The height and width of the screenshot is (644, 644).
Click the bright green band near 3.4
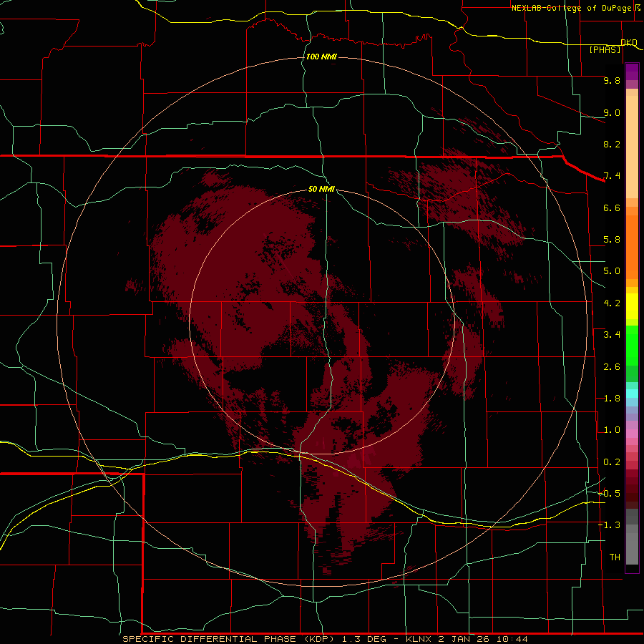pos(632,345)
